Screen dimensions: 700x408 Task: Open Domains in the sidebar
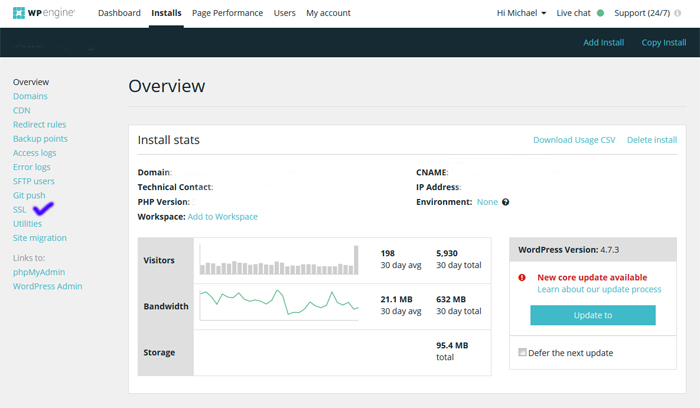30,96
